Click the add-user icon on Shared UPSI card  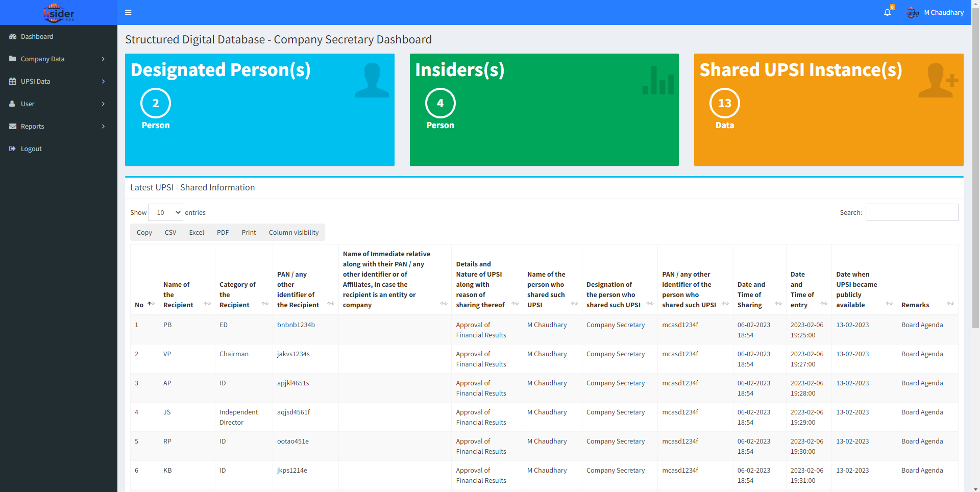point(938,80)
